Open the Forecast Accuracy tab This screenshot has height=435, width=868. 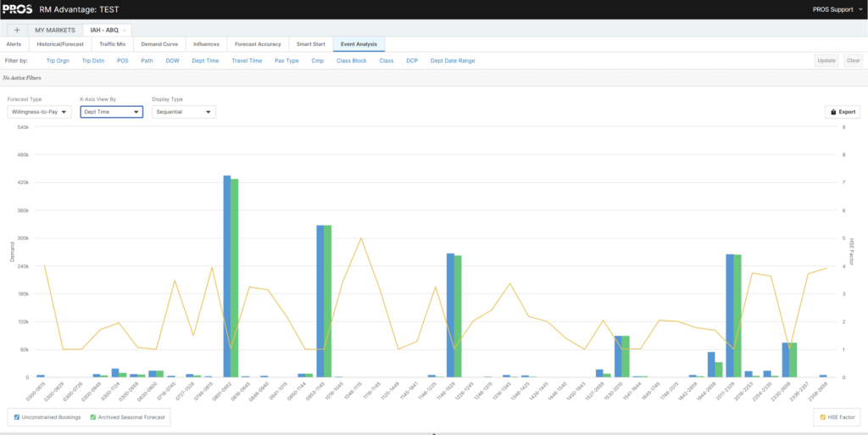point(257,44)
